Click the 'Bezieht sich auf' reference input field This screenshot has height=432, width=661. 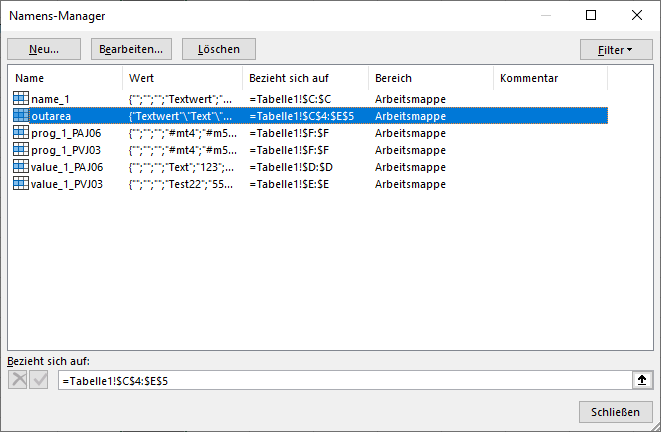(x=340, y=380)
